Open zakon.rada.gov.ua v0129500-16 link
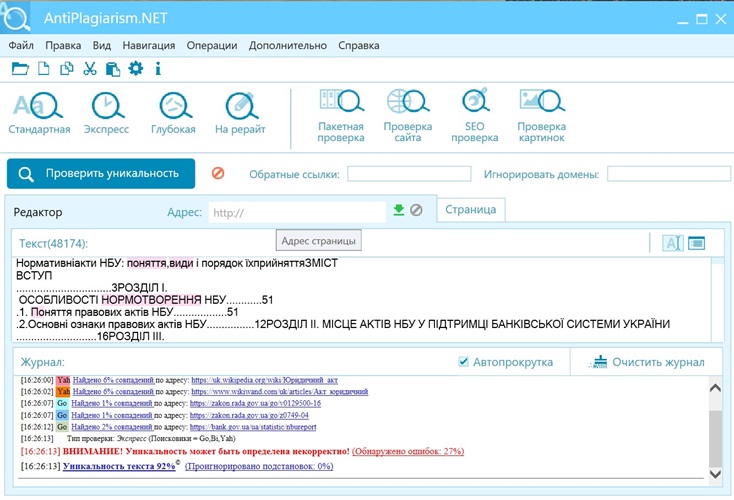This screenshot has height=500, width=734. [x=255, y=403]
